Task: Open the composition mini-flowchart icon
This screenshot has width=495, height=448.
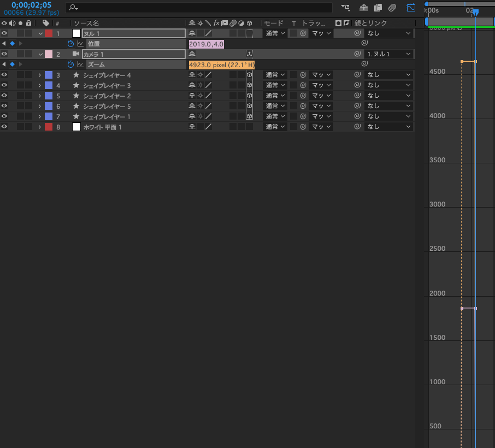Action: (346, 8)
